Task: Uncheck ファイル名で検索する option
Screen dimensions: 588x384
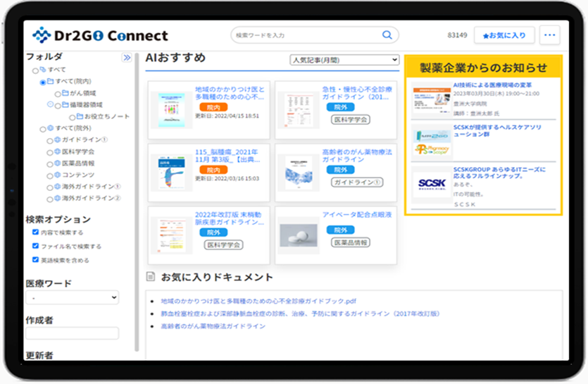Action: point(35,246)
